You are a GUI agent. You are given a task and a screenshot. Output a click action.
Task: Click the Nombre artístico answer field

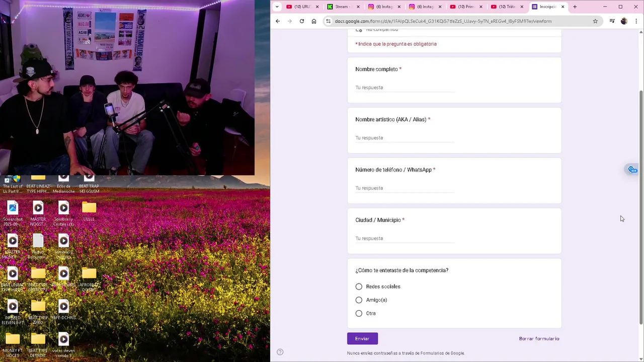pyautogui.click(x=405, y=138)
